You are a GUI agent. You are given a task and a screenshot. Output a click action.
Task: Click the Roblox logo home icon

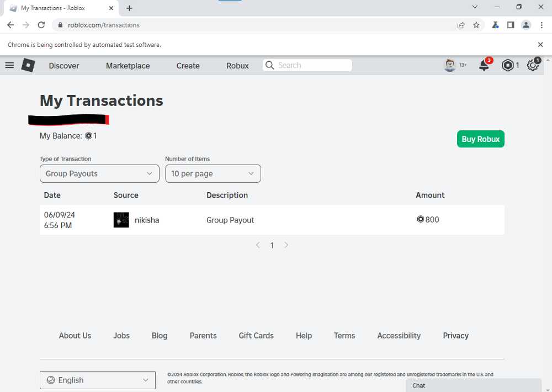(28, 65)
